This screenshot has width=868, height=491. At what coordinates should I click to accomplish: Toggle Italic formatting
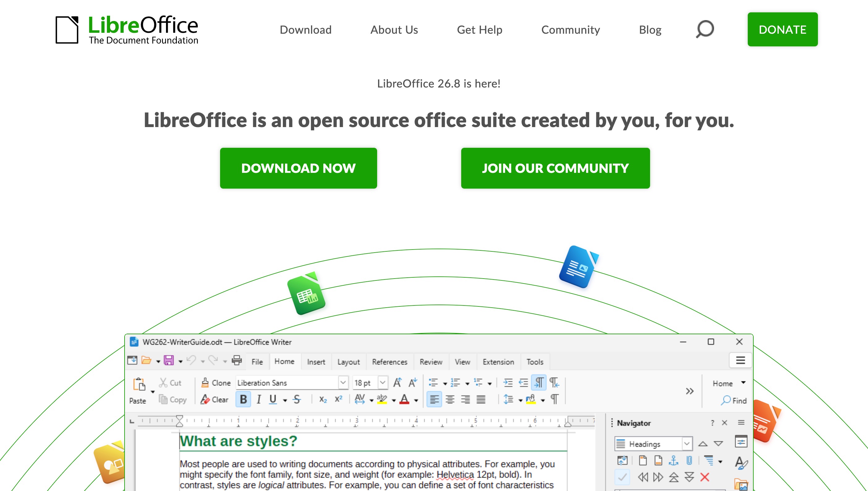258,399
